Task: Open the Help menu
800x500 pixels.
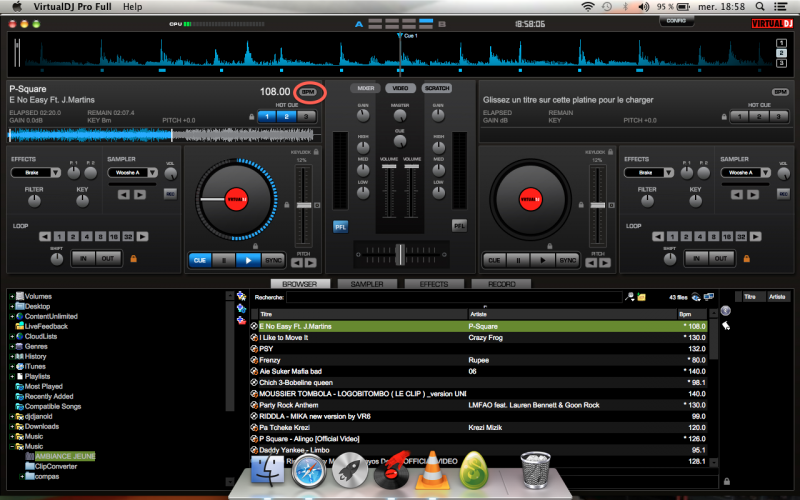Action: click(132, 7)
